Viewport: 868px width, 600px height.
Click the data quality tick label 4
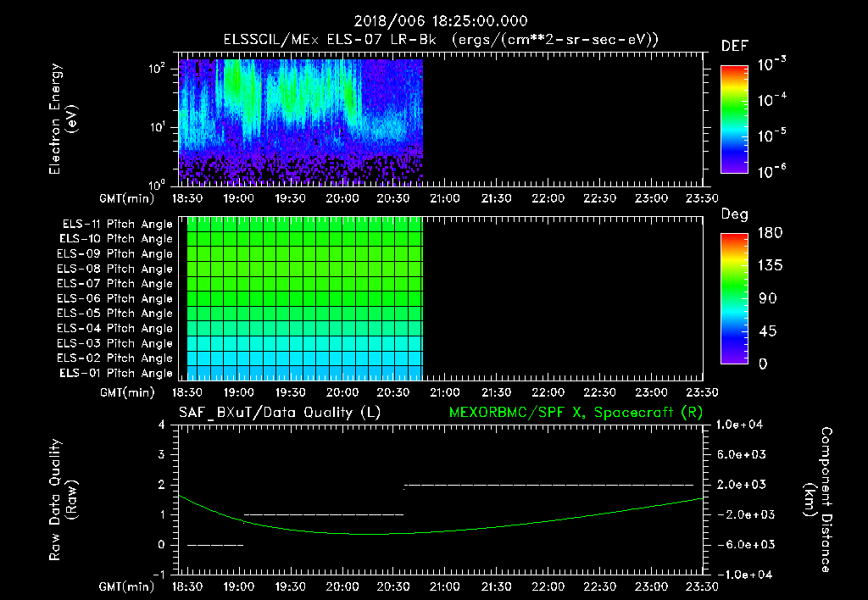coord(162,425)
